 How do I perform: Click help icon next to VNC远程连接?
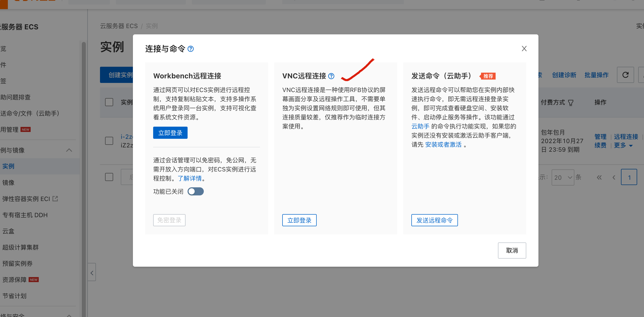pos(331,76)
